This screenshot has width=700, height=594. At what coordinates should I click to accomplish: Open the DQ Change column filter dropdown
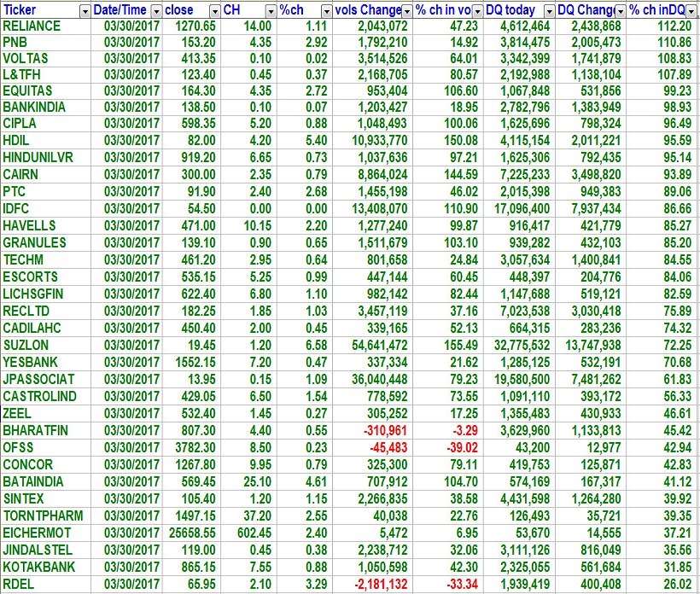point(620,11)
